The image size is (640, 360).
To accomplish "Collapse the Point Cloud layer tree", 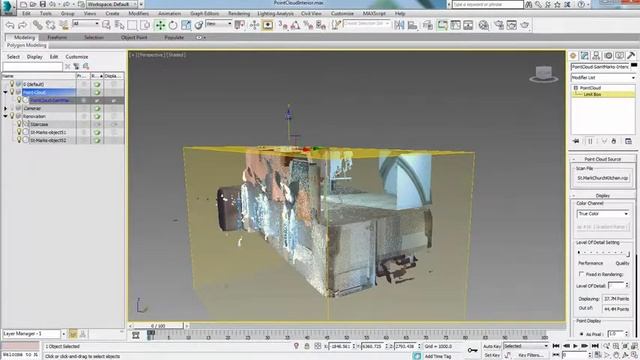I will tap(5, 92).
